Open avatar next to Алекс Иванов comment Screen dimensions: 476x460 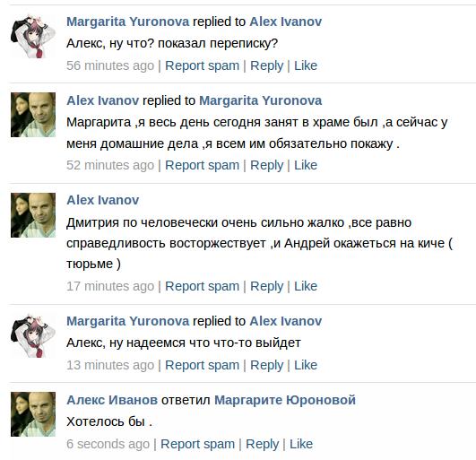[33, 414]
